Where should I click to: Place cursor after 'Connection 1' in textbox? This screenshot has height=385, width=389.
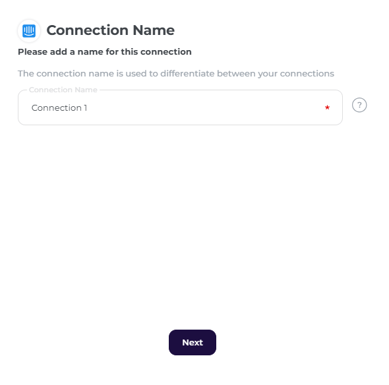pyautogui.click(x=89, y=108)
